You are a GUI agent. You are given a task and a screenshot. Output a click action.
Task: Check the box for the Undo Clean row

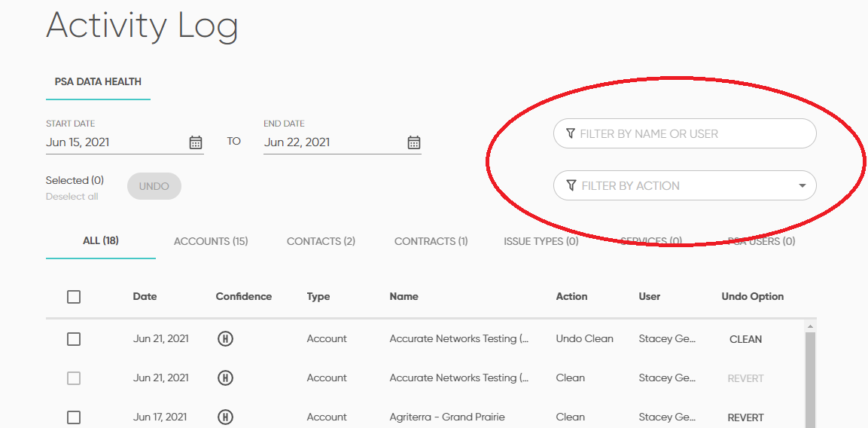click(x=74, y=339)
